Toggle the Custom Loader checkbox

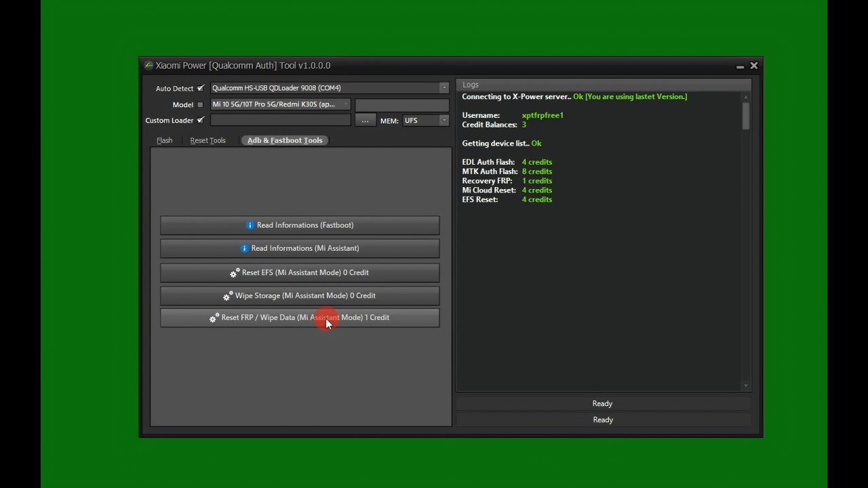pos(200,120)
